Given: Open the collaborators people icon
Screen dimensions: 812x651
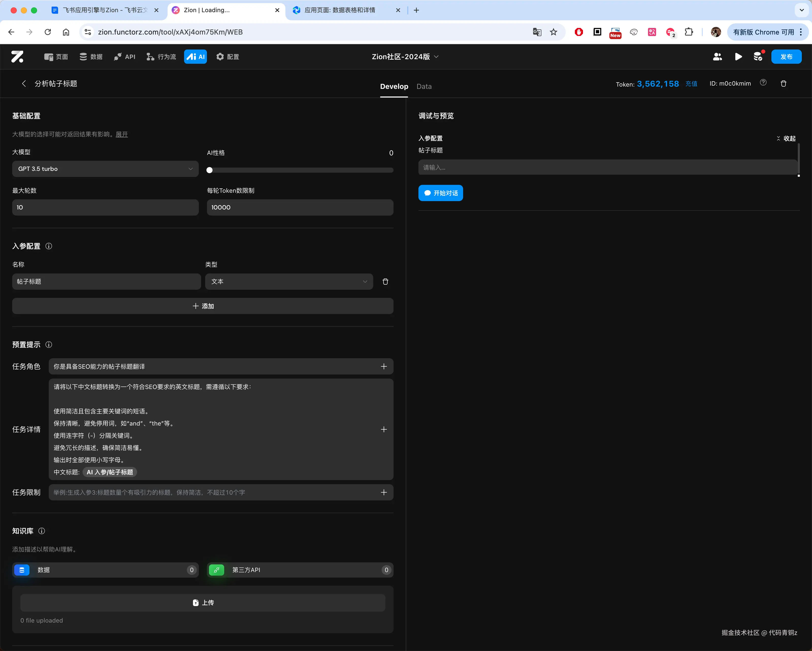Looking at the screenshot, I should pyautogui.click(x=717, y=56).
